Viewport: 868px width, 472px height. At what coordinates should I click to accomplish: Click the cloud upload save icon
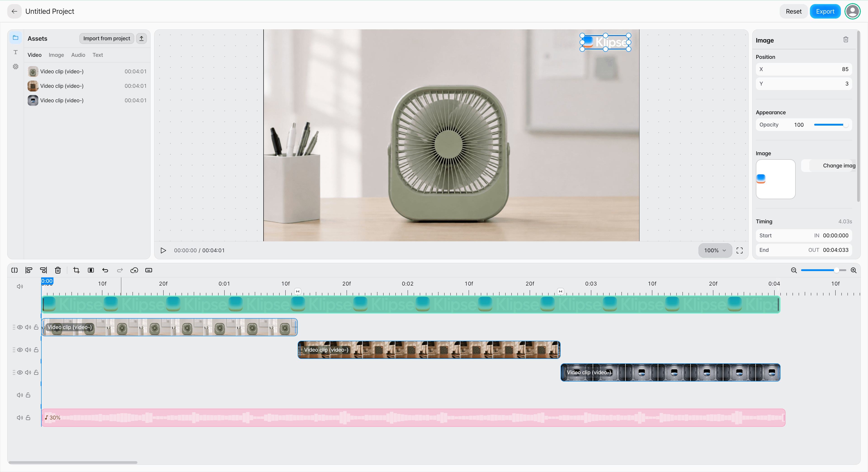(134, 270)
